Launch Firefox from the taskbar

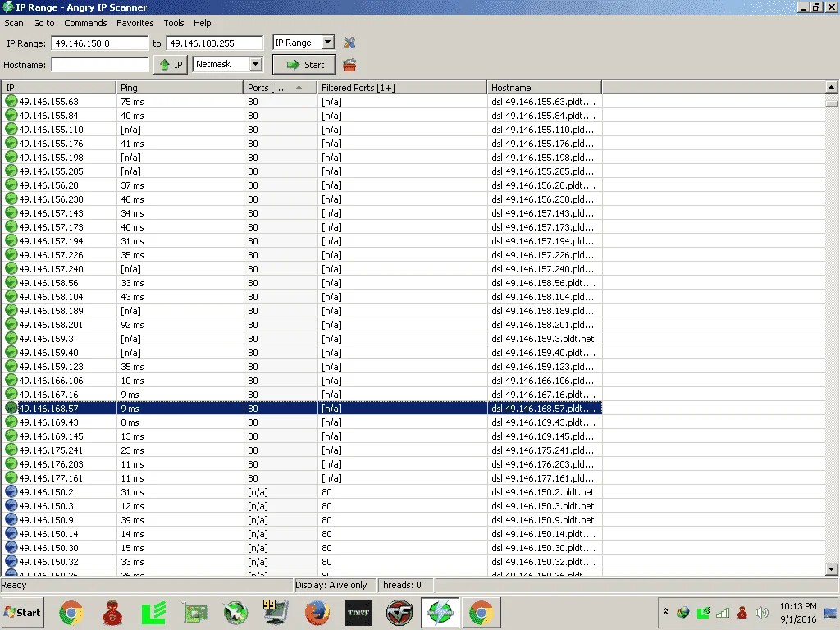pos(317,613)
